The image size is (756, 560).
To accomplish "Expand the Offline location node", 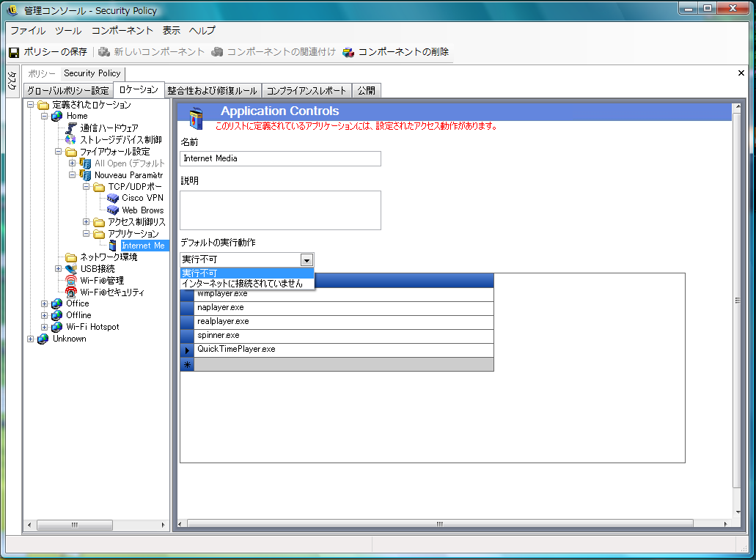I will (44, 315).
